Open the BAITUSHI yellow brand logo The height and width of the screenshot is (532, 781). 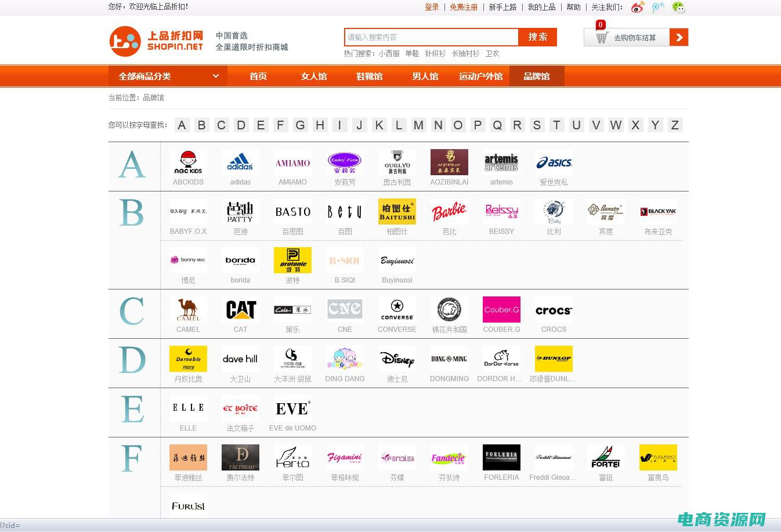pyautogui.click(x=397, y=212)
